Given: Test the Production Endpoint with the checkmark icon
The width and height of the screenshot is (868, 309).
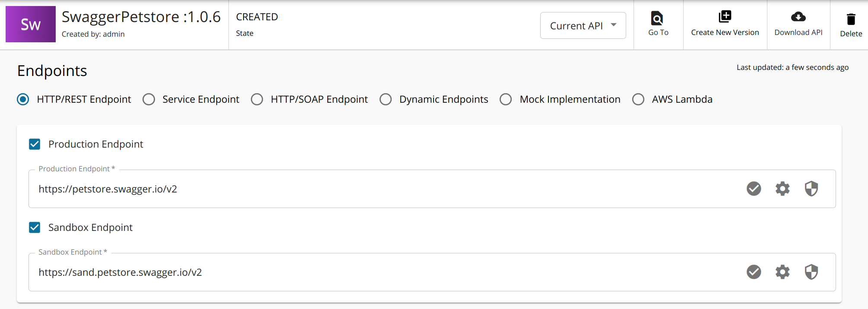Looking at the screenshot, I should (x=754, y=189).
